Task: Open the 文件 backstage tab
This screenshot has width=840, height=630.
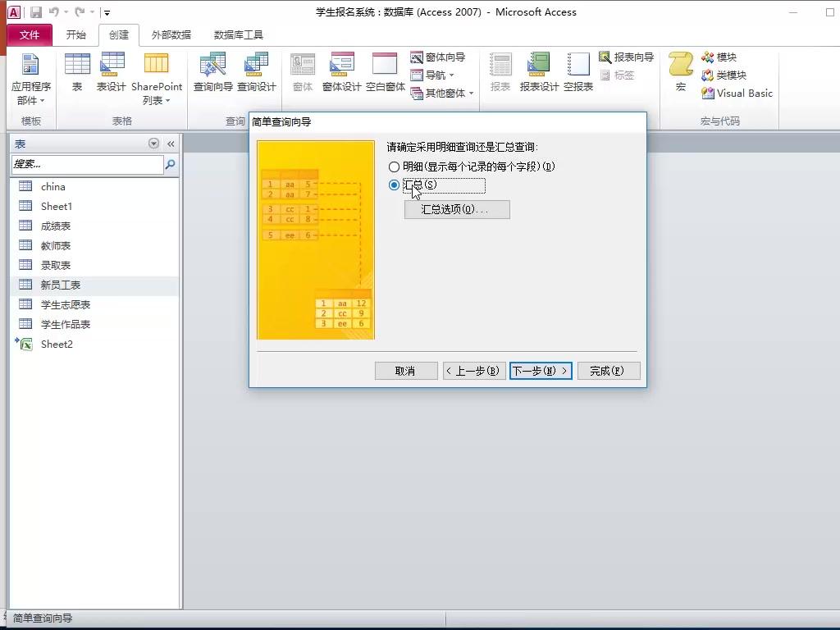Action: pos(30,34)
